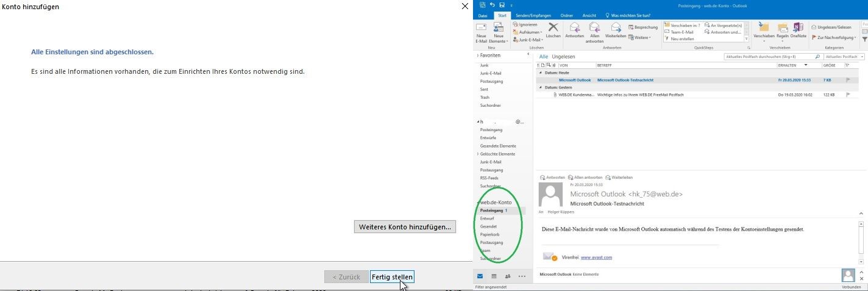Select the Team-E-Mail quick step
868x291 pixels.
point(680,32)
